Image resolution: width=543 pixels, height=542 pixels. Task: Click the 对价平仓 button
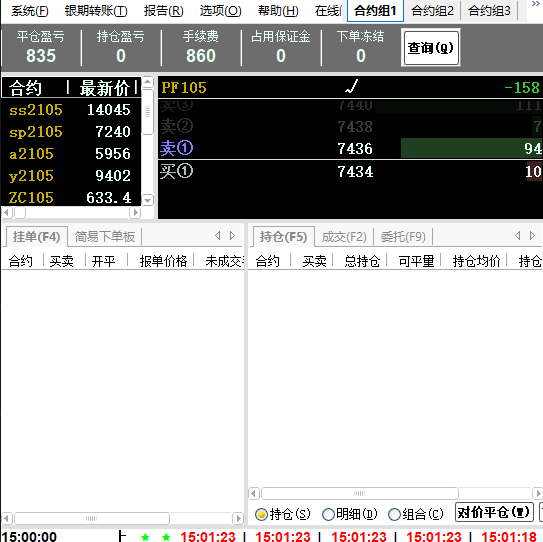pos(494,513)
